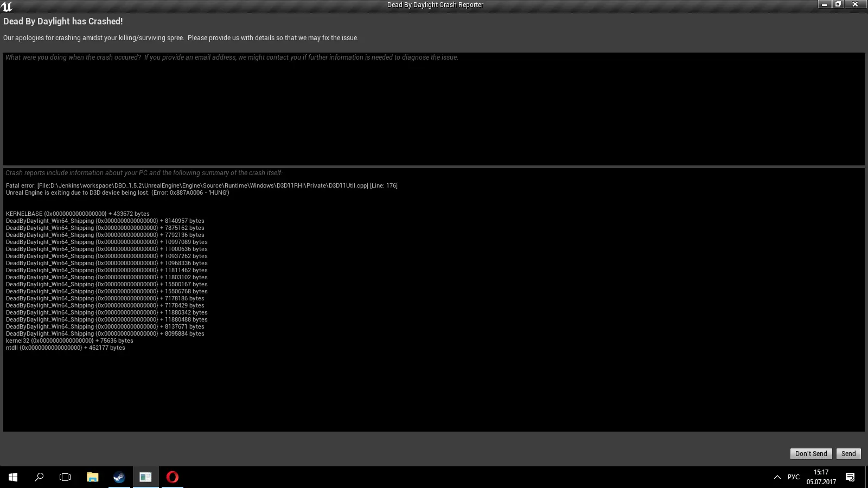Click the stack line '+ 11811462 bytes'

click(107, 270)
